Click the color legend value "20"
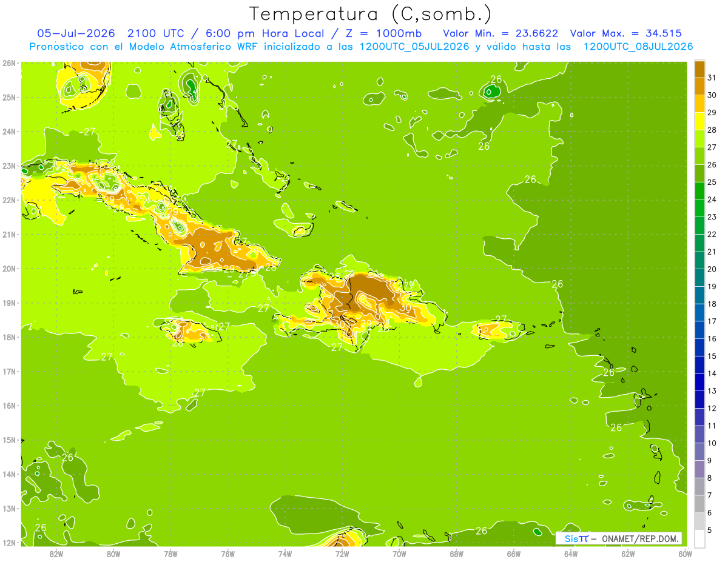The image size is (728, 562). (x=712, y=269)
